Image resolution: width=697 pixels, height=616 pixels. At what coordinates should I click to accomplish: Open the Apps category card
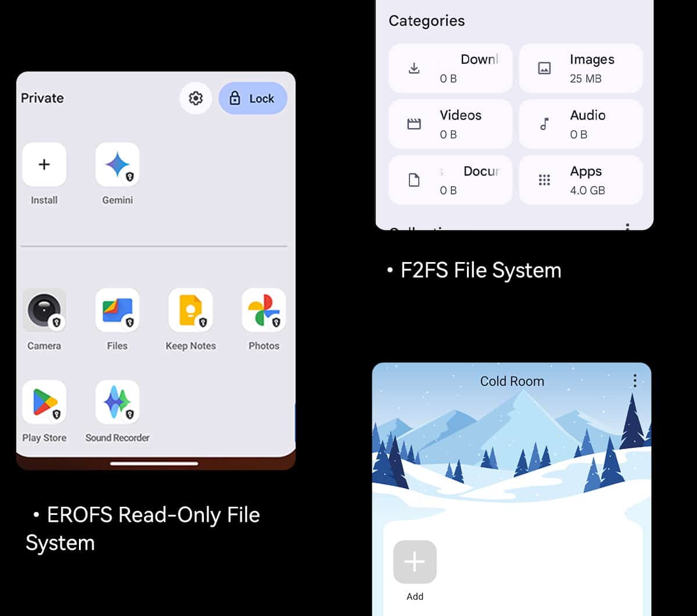[581, 180]
